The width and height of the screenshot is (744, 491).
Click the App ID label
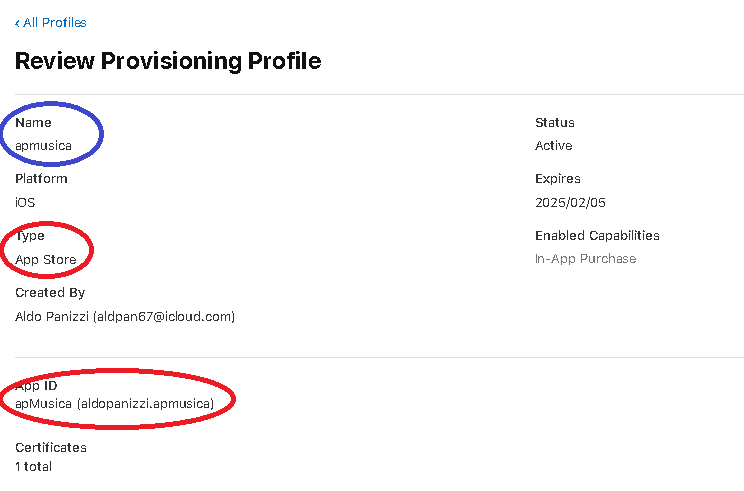point(36,386)
